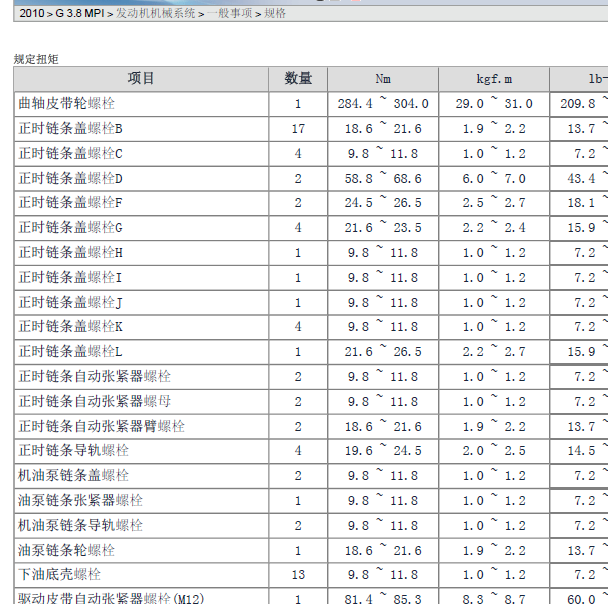Screen dimensions: 608x604
Task: Click the "2010" breadcrumb entry
Action: [32, 13]
